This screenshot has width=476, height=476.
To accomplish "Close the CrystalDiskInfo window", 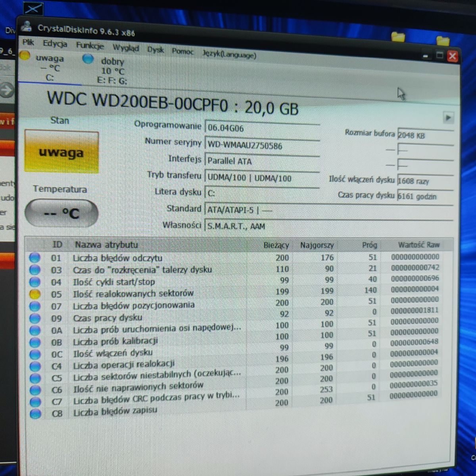I will (x=452, y=56).
